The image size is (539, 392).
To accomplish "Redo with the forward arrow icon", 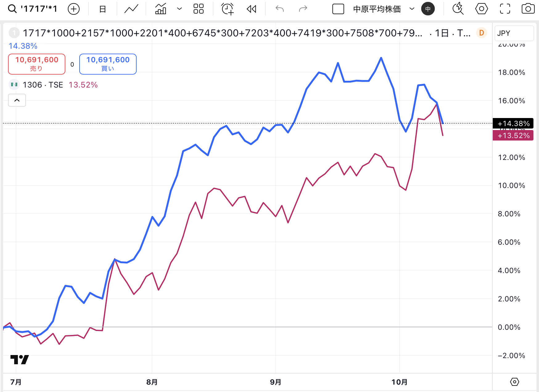I will (303, 9).
